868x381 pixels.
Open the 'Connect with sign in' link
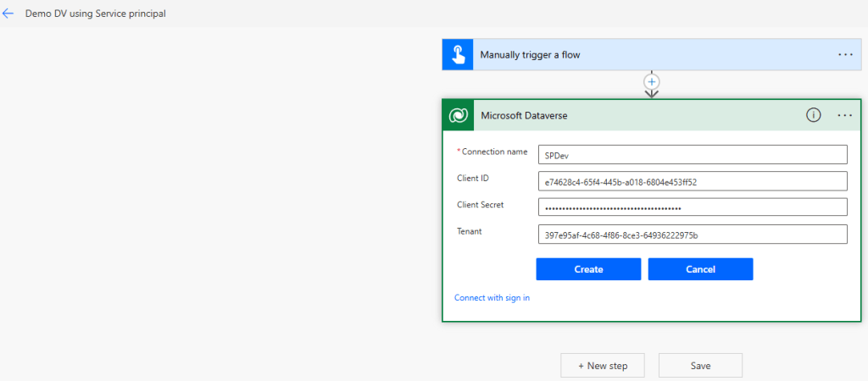pos(492,297)
